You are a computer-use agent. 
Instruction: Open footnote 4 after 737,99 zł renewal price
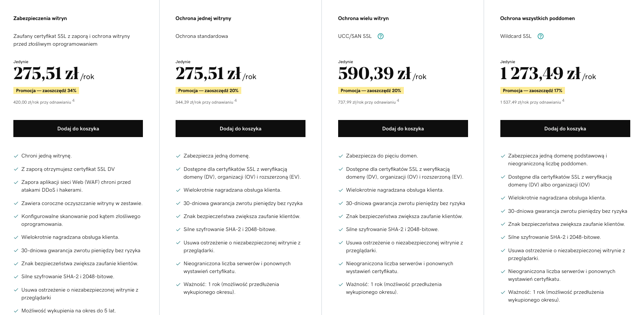[x=398, y=100]
